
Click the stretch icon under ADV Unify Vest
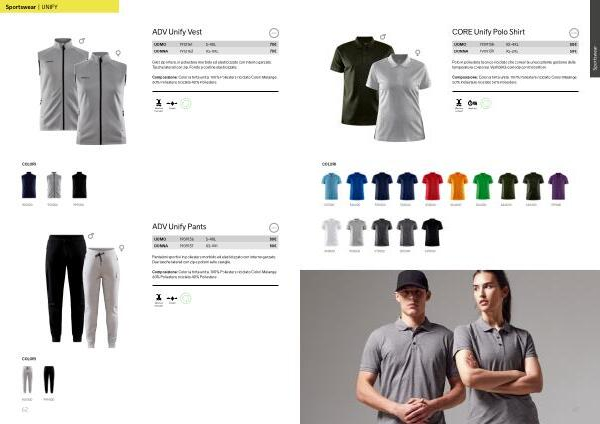(x=172, y=104)
